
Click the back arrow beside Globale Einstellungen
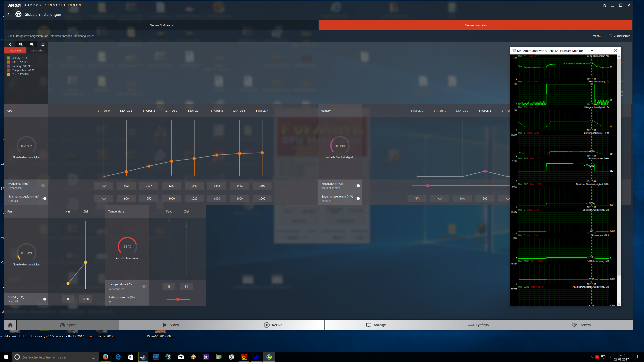[9, 14]
